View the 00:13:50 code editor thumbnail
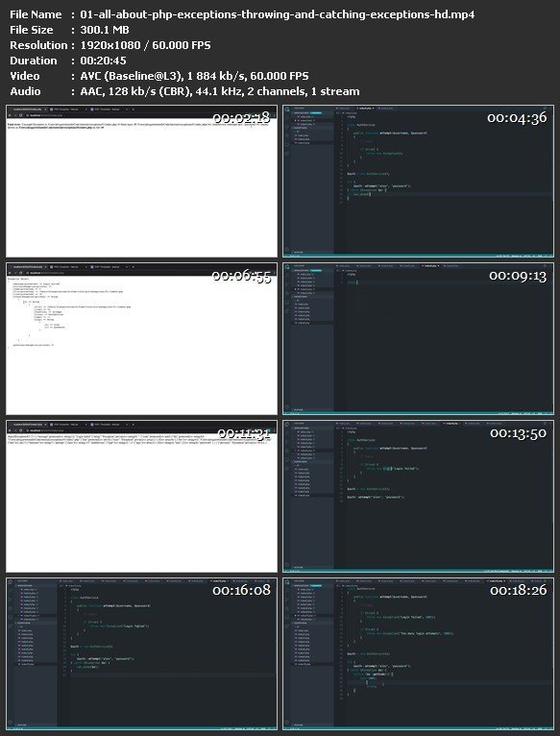The height and width of the screenshot is (736, 560). [x=418, y=497]
